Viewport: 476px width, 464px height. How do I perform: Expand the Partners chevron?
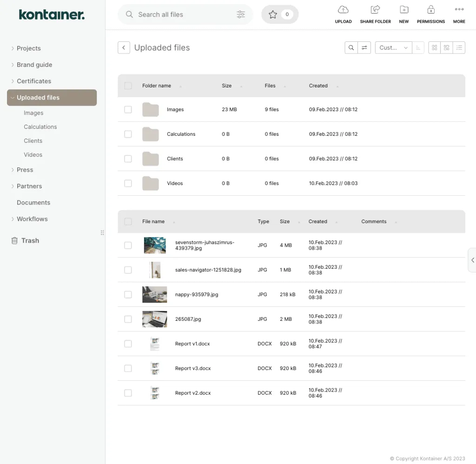[x=13, y=186]
